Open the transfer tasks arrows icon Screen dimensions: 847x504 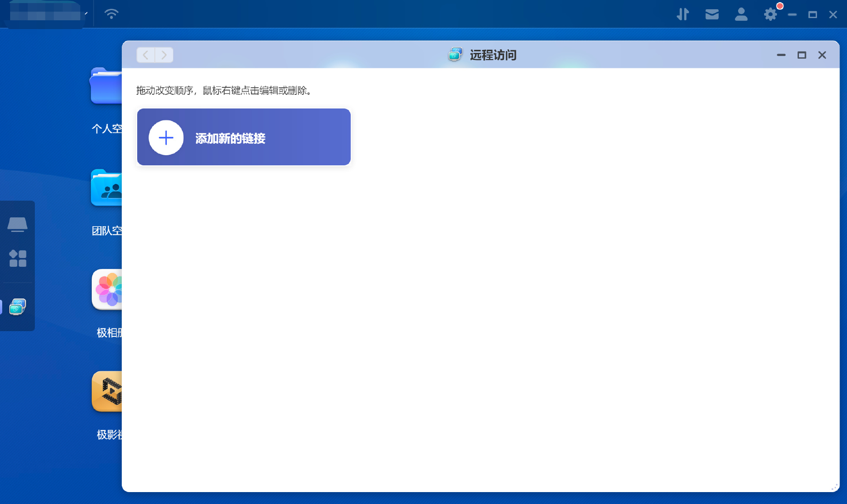(682, 15)
